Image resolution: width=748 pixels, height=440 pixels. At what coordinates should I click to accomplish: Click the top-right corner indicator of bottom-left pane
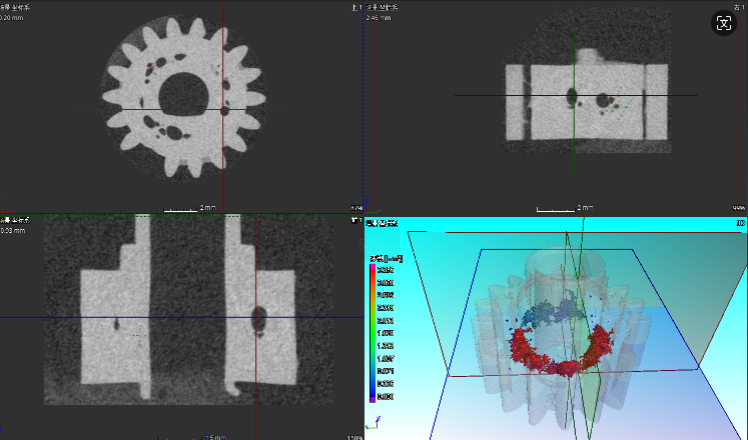click(x=355, y=220)
